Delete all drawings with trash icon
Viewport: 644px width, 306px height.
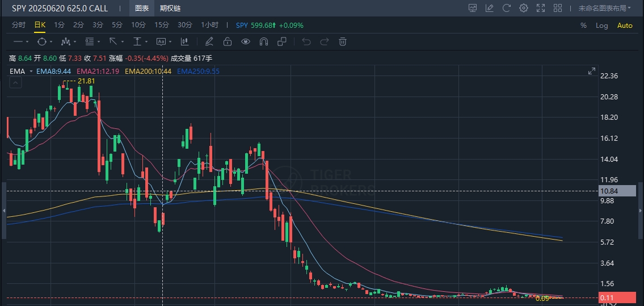343,41
